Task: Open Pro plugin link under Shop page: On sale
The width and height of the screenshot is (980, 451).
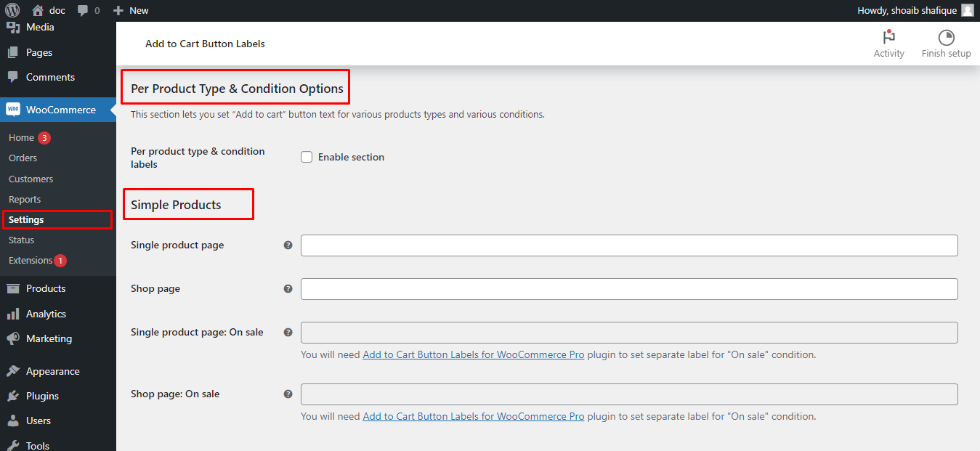Action: (x=474, y=417)
